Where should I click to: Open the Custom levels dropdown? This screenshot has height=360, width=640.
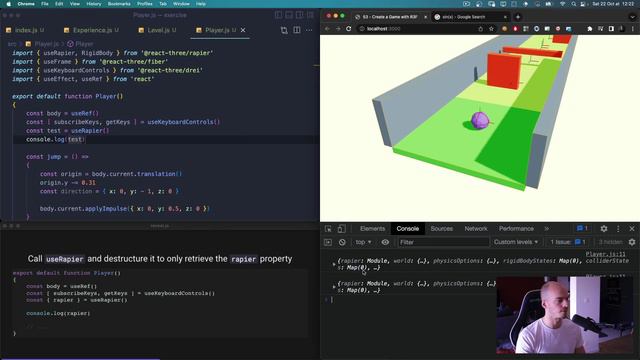click(x=516, y=242)
